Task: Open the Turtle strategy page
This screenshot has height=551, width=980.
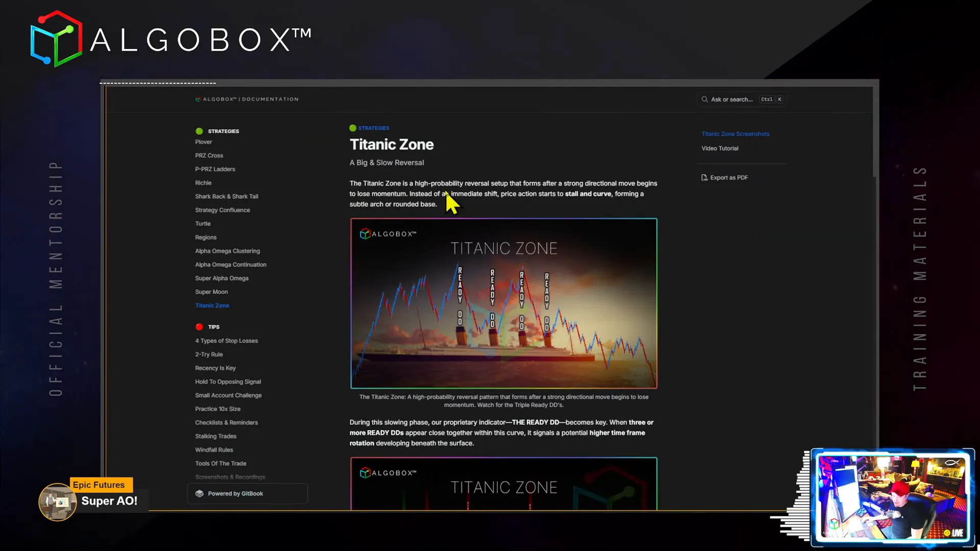Action: [x=203, y=224]
